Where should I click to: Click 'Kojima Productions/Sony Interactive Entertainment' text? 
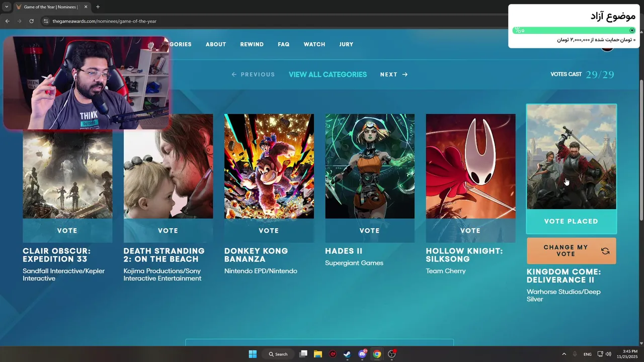coord(163,275)
